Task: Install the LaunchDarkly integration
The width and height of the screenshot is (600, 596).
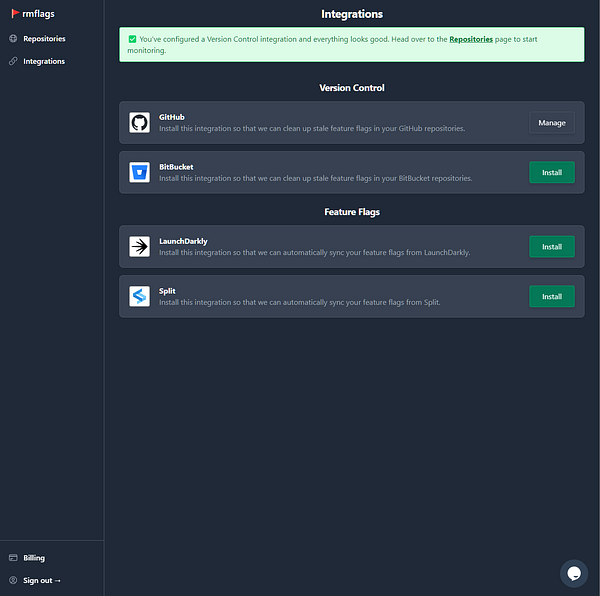Action: pyautogui.click(x=551, y=247)
